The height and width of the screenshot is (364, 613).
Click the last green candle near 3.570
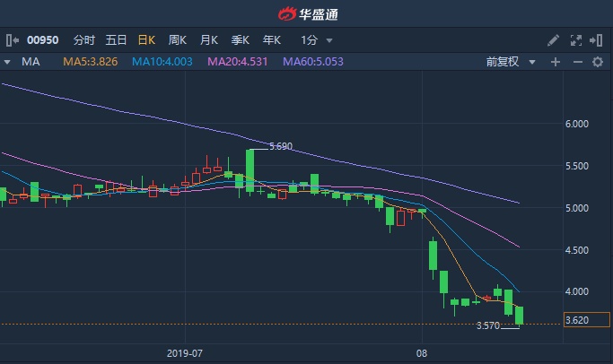tap(519, 316)
